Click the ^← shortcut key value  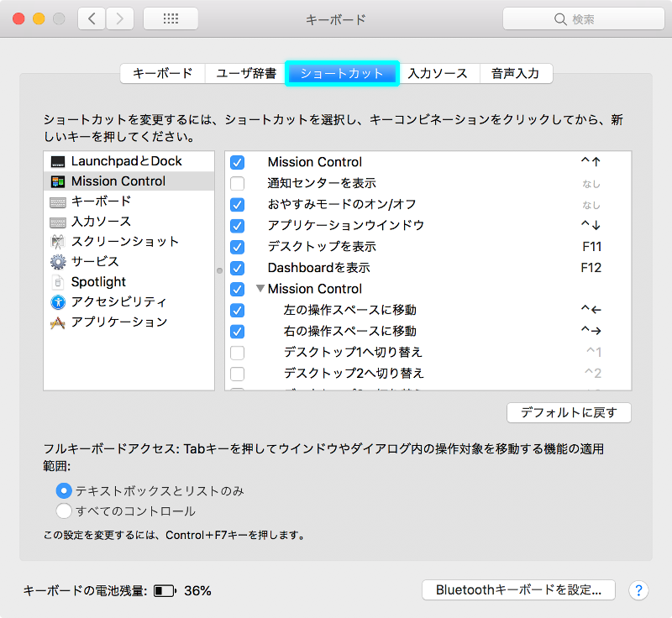pos(591,310)
